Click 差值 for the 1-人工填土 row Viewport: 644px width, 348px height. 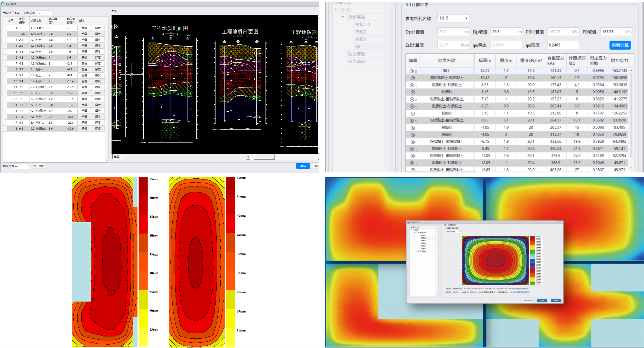point(84,28)
